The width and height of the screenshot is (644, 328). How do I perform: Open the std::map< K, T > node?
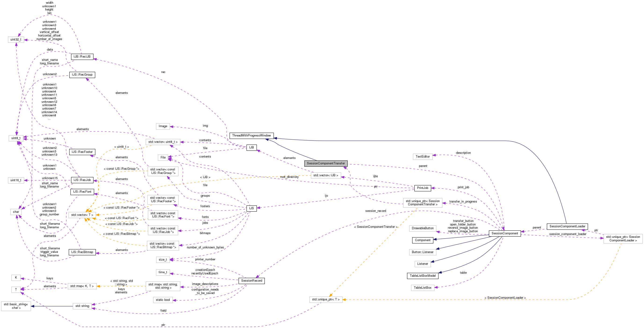pyautogui.click(x=82, y=286)
